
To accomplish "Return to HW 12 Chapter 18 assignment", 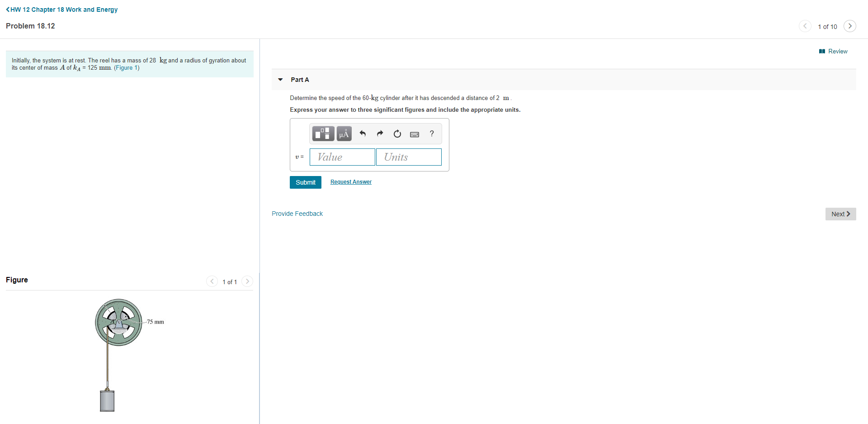I will pyautogui.click(x=61, y=10).
